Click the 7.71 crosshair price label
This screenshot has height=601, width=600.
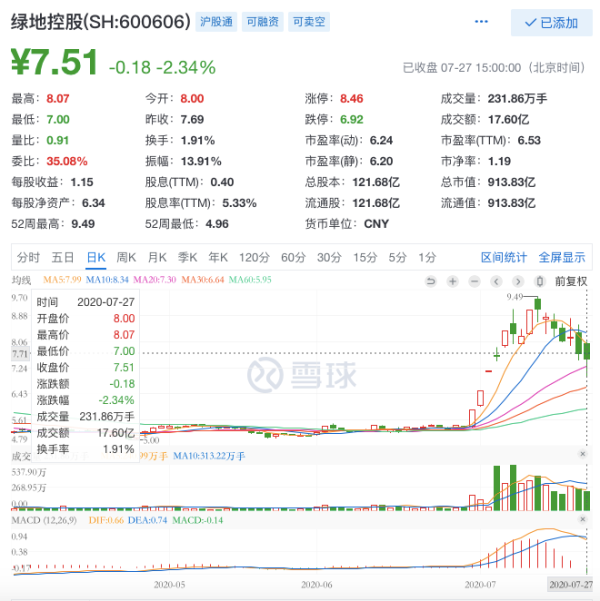pos(20,353)
